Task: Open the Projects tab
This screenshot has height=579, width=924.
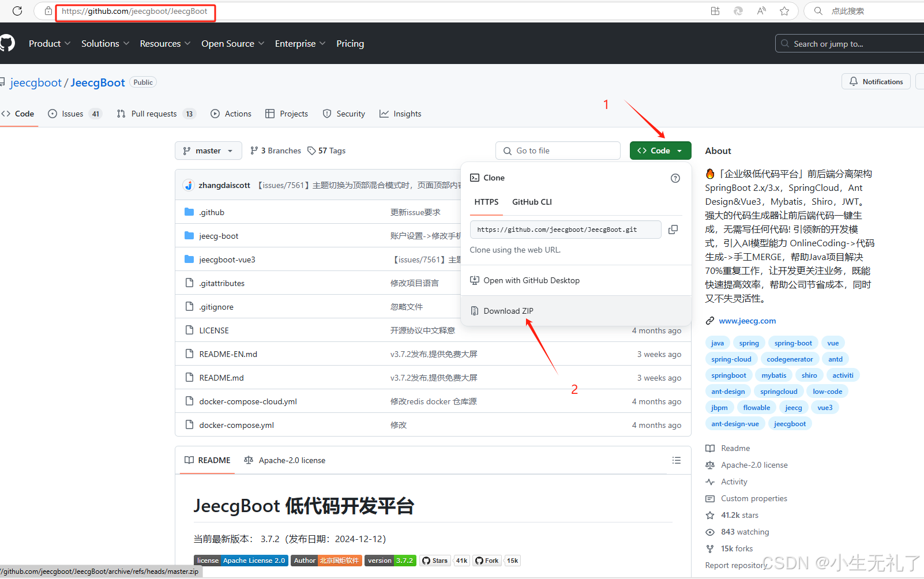Action: pyautogui.click(x=287, y=114)
